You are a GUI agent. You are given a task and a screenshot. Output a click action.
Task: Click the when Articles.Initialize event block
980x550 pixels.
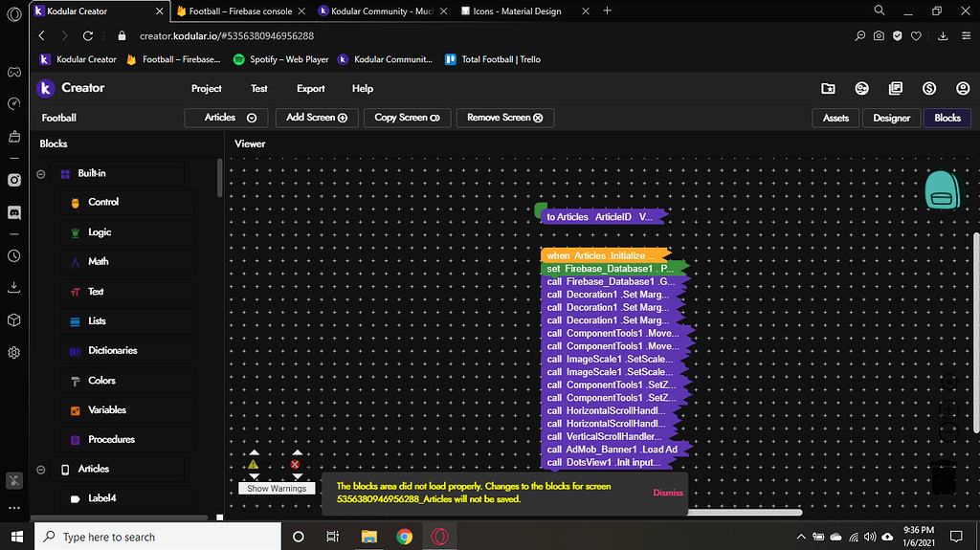tap(606, 255)
